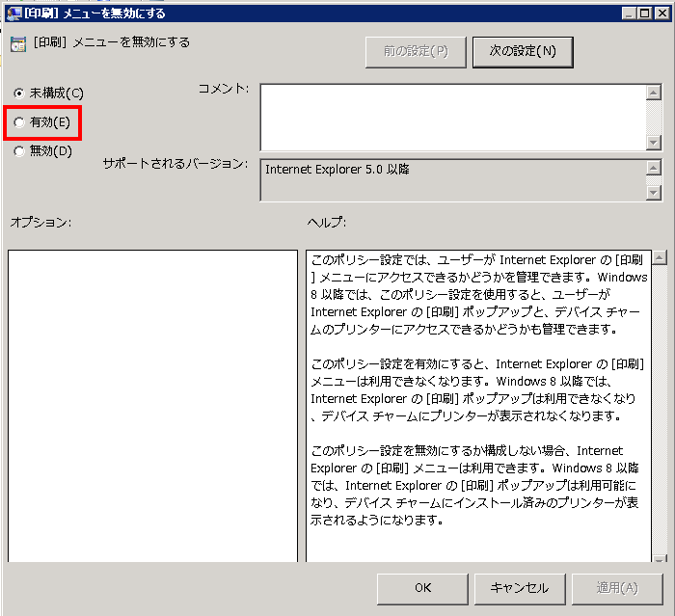This screenshot has height=616, width=675.
Task: Focus the コメント text box
Action: [x=451, y=117]
